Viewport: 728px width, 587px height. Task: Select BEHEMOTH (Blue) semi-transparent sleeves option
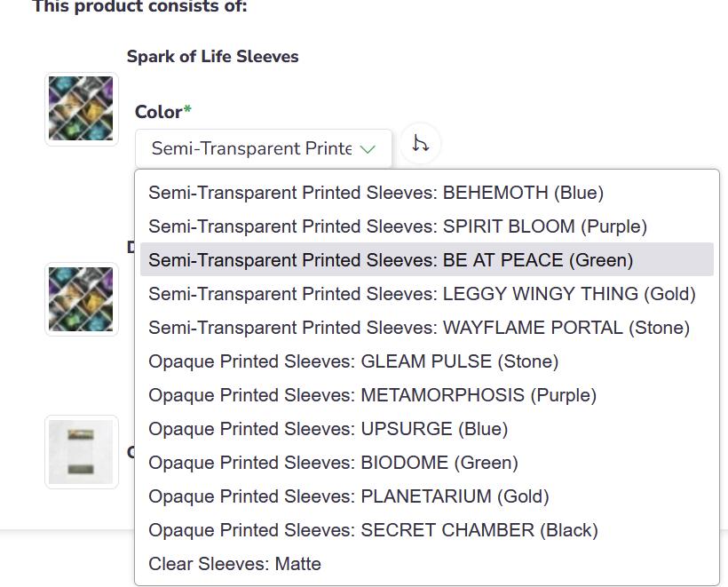376,193
